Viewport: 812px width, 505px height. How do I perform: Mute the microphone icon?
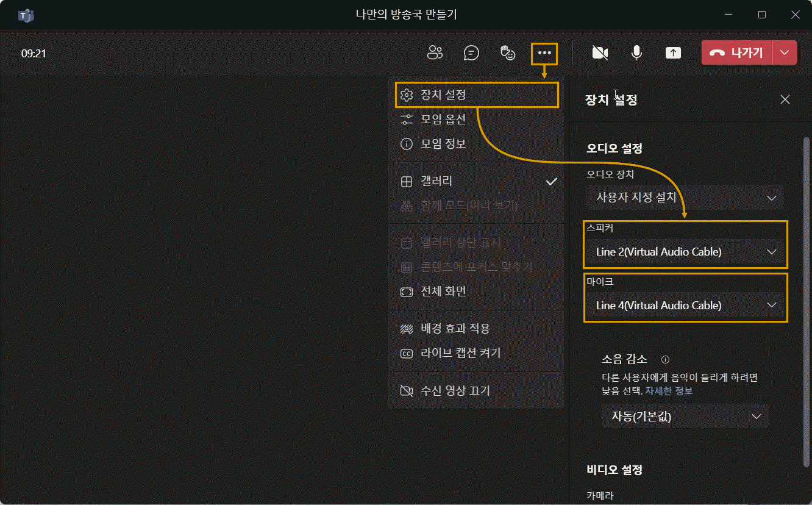pyautogui.click(x=636, y=53)
